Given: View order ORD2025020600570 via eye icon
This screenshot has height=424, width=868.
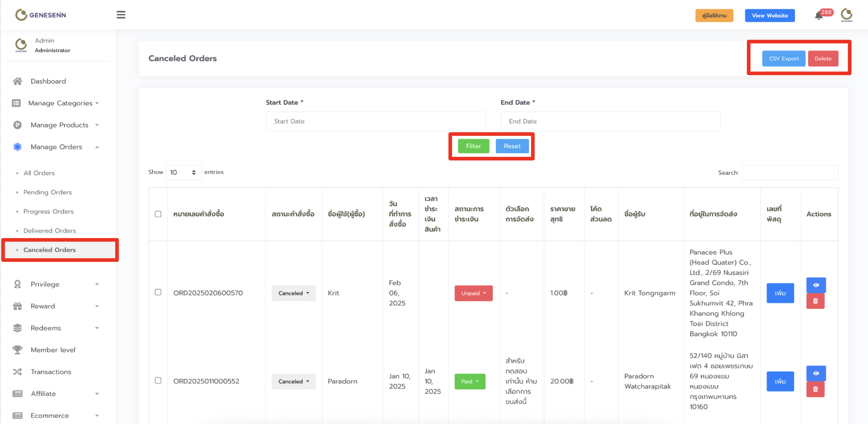Looking at the screenshot, I should coord(816,285).
